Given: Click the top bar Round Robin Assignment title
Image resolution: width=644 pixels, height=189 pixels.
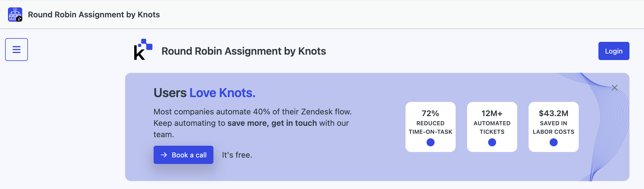Looking at the screenshot, I should tap(94, 15).
